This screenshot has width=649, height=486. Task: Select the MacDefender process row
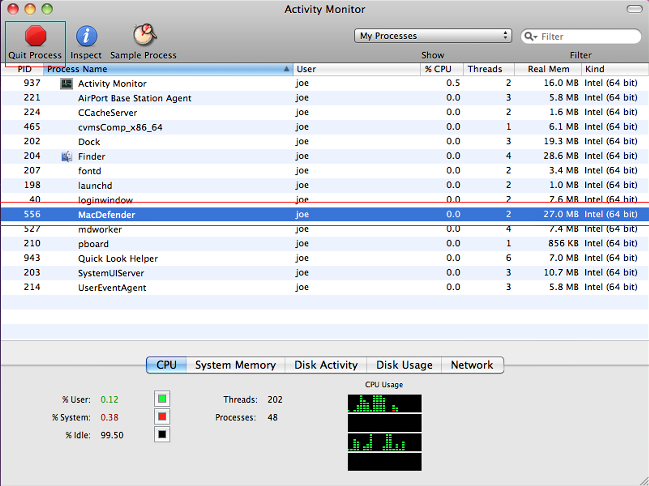[x=300, y=214]
